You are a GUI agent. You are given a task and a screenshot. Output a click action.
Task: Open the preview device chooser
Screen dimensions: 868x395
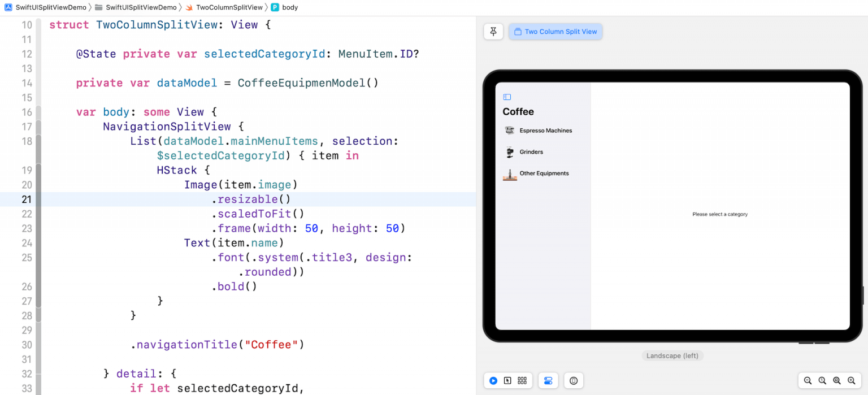tap(574, 381)
